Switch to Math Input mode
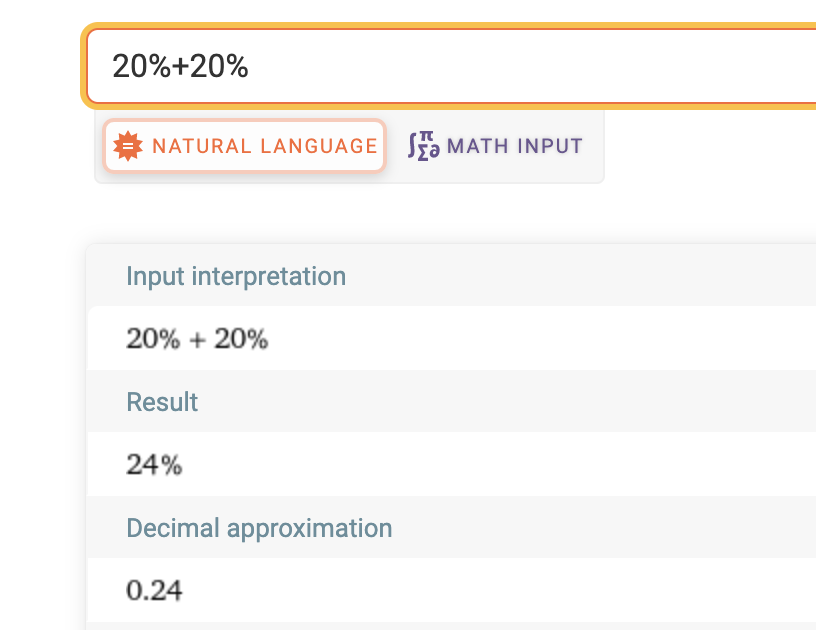The image size is (816, 630). pos(496,146)
